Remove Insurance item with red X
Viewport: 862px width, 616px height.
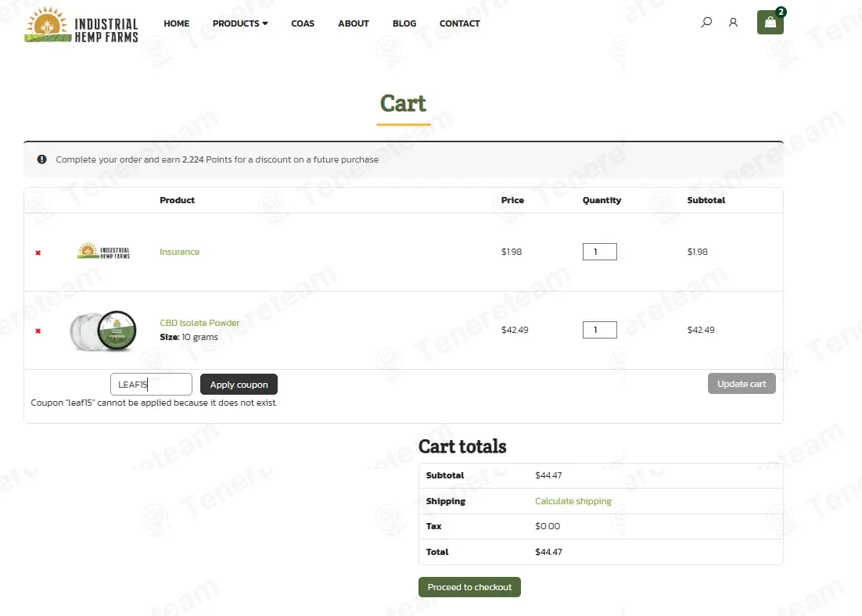[38, 252]
